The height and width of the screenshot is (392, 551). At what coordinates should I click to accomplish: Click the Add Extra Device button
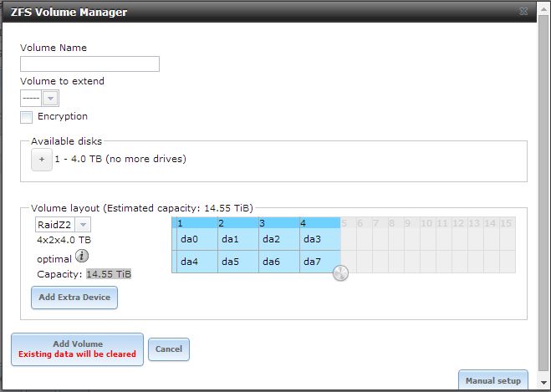coord(74,298)
